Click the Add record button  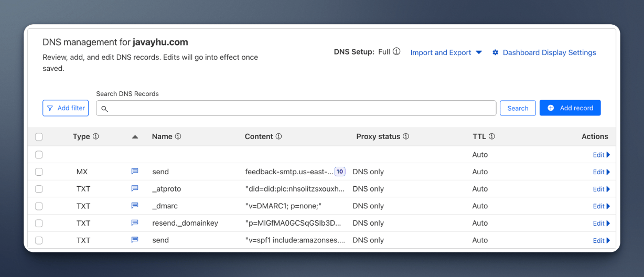click(570, 108)
